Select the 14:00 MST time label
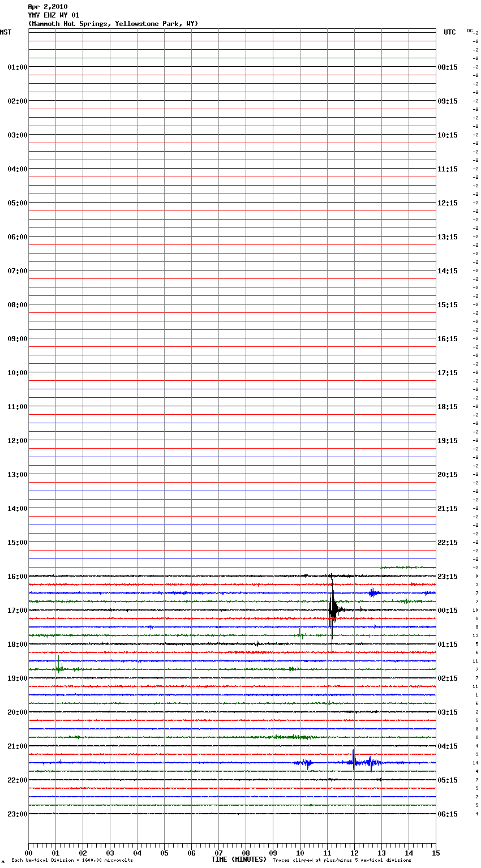Image resolution: width=481 pixels, height=868 pixels. click(x=18, y=509)
